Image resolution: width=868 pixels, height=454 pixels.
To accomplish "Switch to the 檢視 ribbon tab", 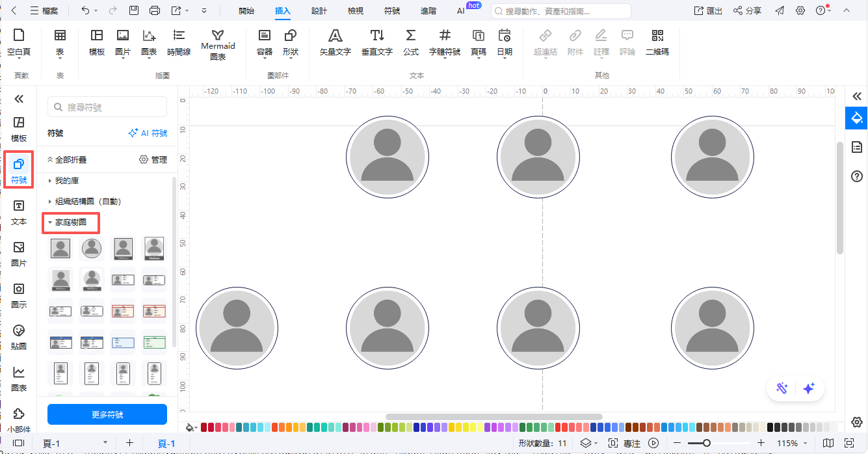I will (356, 11).
